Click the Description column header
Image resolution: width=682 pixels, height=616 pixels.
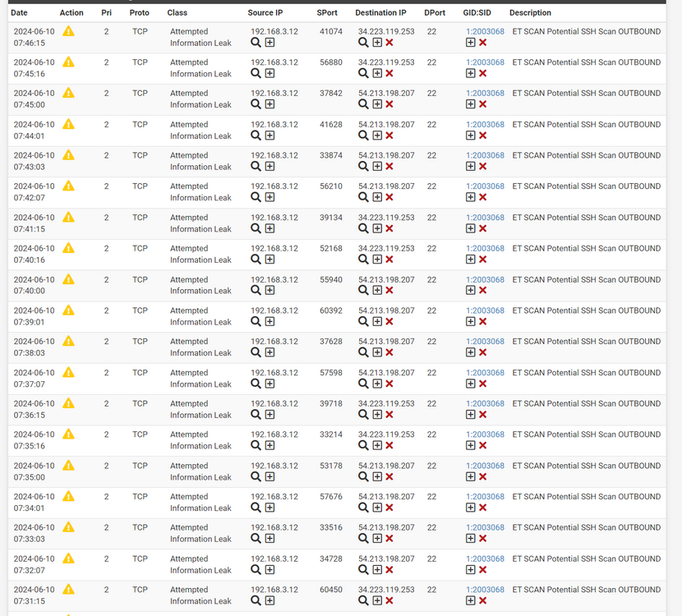[x=530, y=12]
